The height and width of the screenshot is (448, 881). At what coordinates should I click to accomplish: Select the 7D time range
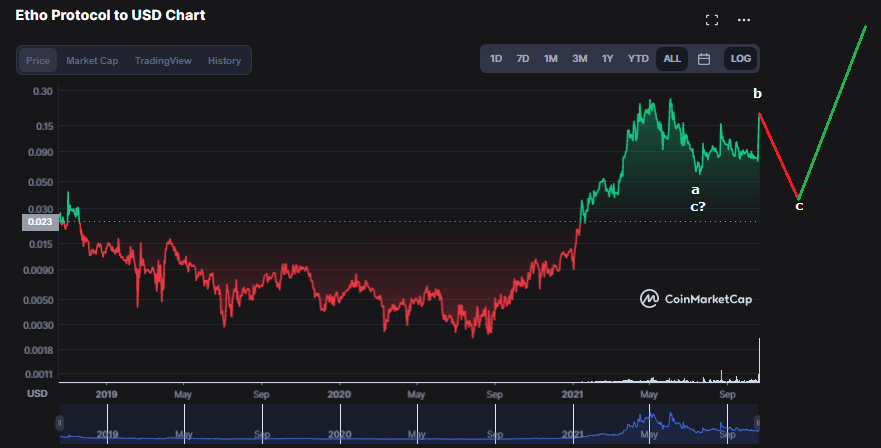523,59
